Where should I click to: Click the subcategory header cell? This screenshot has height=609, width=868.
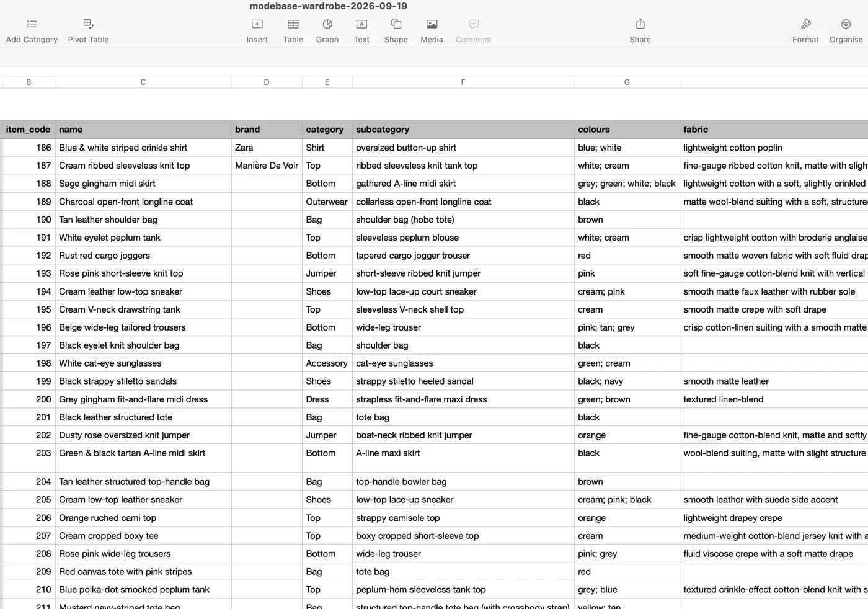click(x=463, y=129)
